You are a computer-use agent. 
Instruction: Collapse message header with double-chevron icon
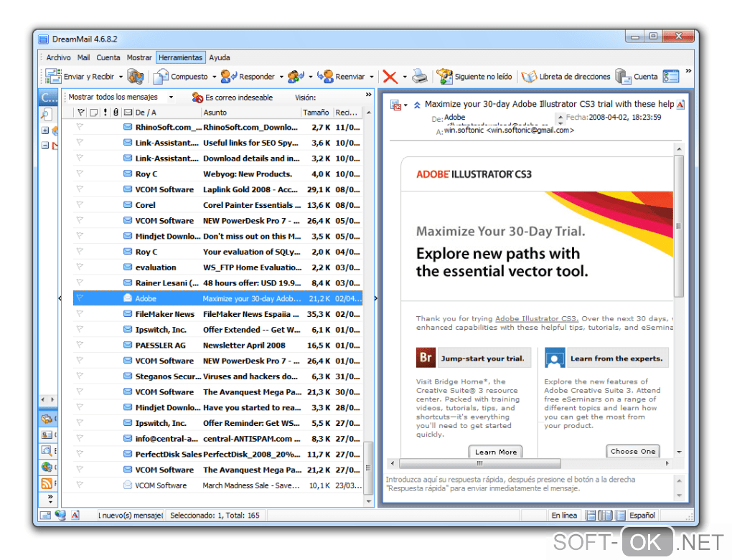(417, 105)
